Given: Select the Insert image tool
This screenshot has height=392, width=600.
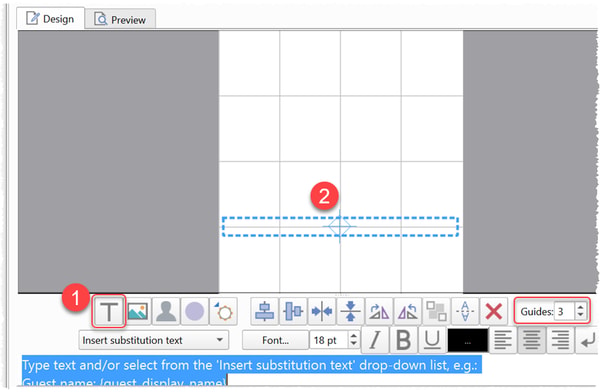Looking at the screenshot, I should (x=138, y=311).
